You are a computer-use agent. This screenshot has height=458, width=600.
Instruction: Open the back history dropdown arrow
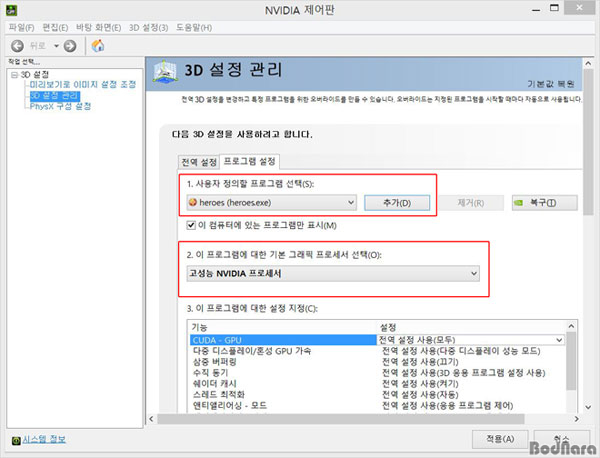(56, 46)
